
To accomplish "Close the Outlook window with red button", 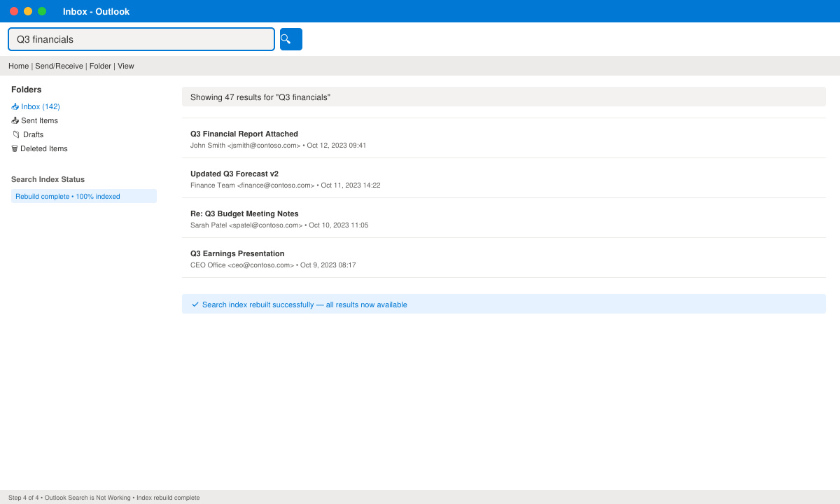I will [x=14, y=11].
